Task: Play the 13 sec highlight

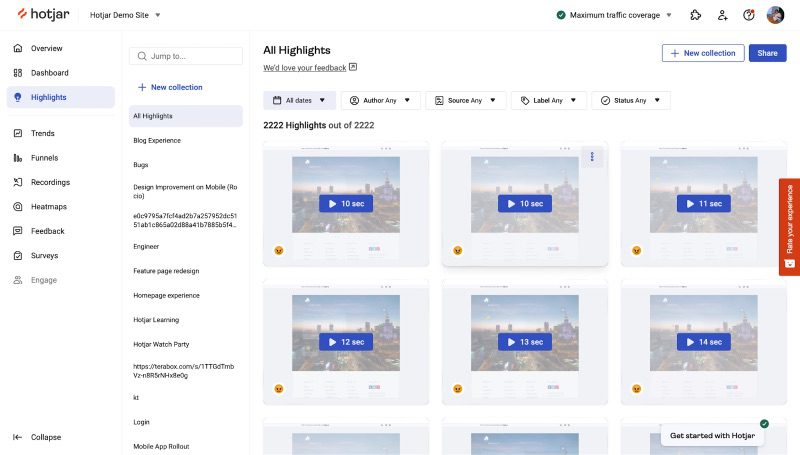Action: (524, 342)
